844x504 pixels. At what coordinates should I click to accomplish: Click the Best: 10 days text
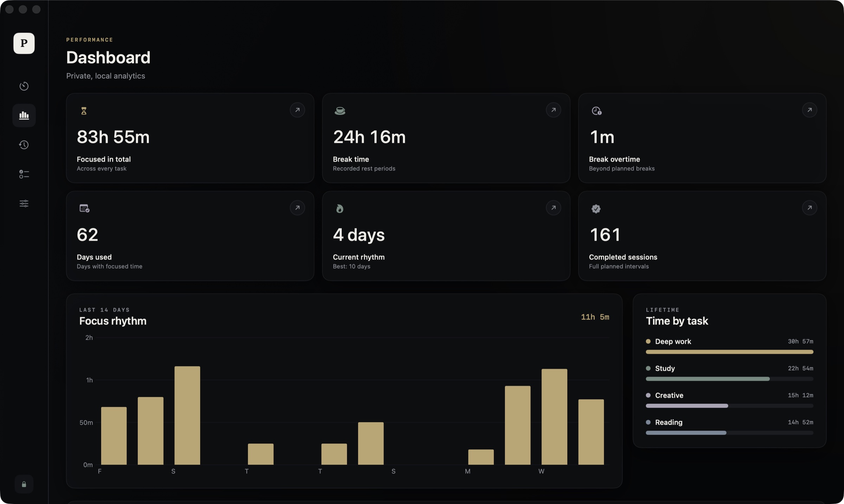[351, 266]
